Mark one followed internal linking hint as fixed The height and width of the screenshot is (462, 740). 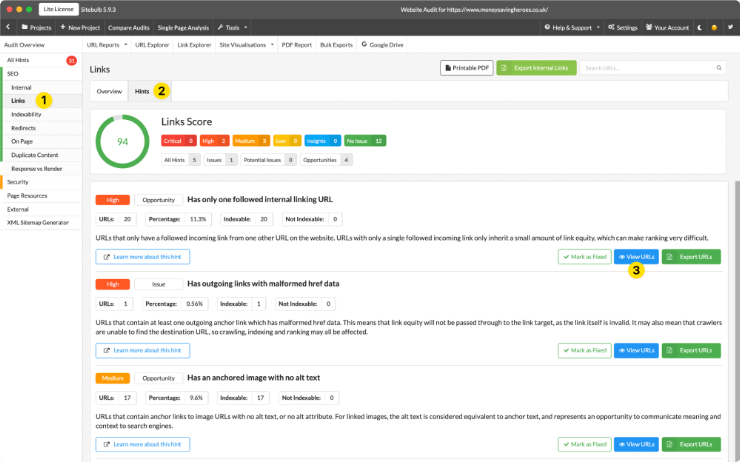click(585, 257)
